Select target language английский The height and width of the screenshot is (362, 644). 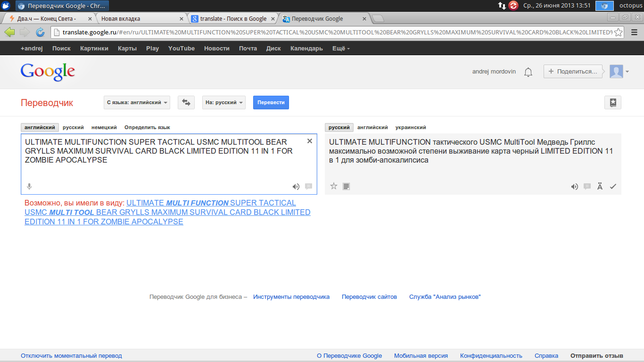click(372, 128)
